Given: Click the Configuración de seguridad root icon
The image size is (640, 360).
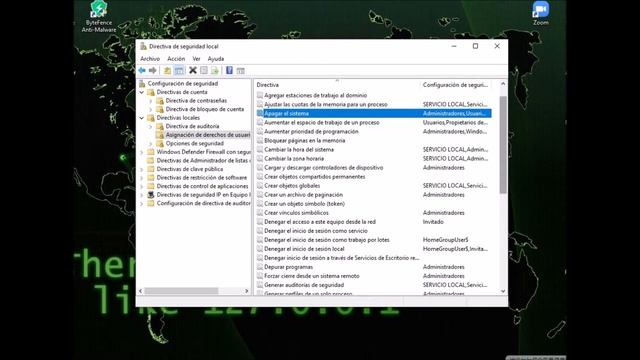Looking at the screenshot, I should 142,84.
